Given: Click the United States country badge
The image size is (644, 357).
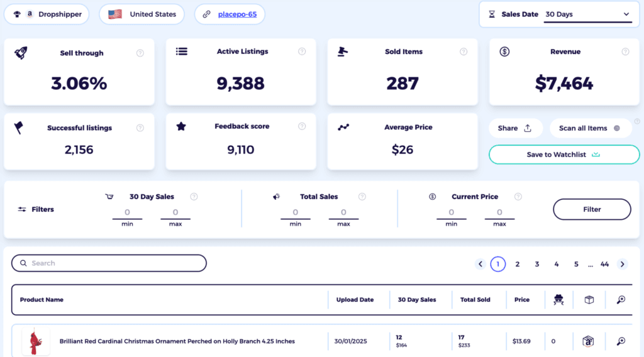Looking at the screenshot, I should pyautogui.click(x=142, y=14).
